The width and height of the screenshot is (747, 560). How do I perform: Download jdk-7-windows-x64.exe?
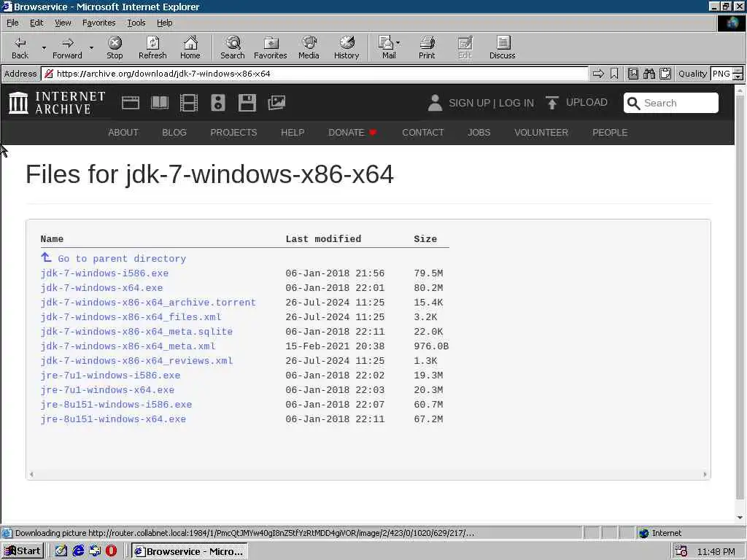click(x=101, y=288)
